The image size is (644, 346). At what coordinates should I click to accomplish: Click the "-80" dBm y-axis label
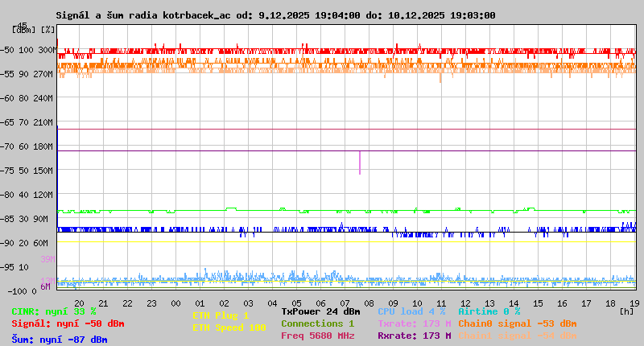(x=7, y=195)
